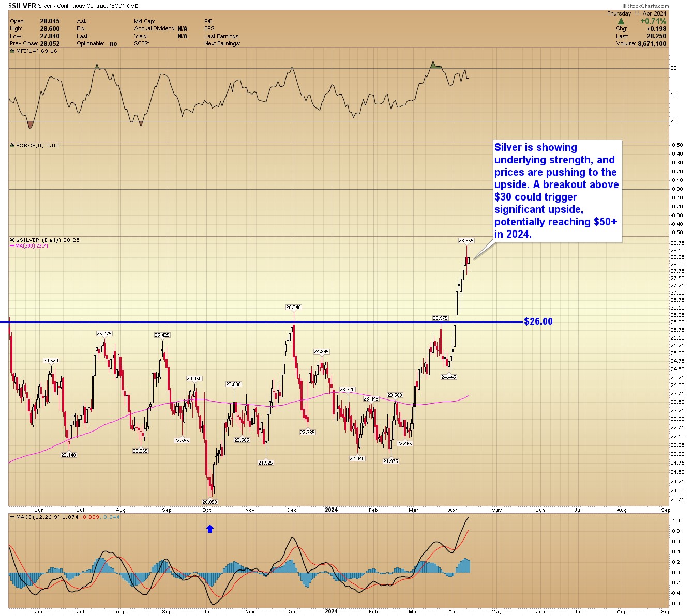Click the Optionable field label
Image resolution: width=693 pixels, height=616 pixels.
[x=91, y=44]
